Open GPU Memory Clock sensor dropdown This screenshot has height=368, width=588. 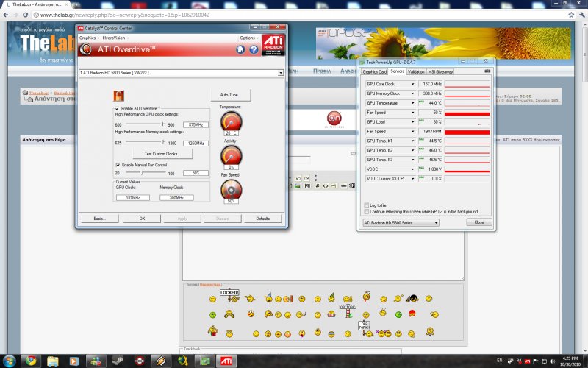tap(412, 93)
